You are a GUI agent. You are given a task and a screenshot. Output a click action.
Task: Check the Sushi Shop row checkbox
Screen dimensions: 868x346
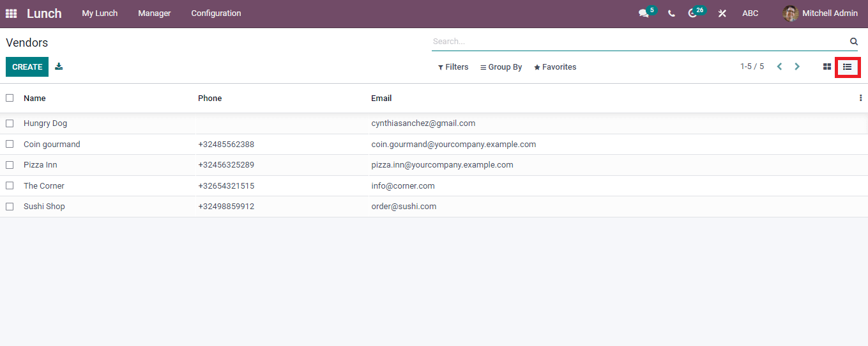pyautogui.click(x=10, y=207)
